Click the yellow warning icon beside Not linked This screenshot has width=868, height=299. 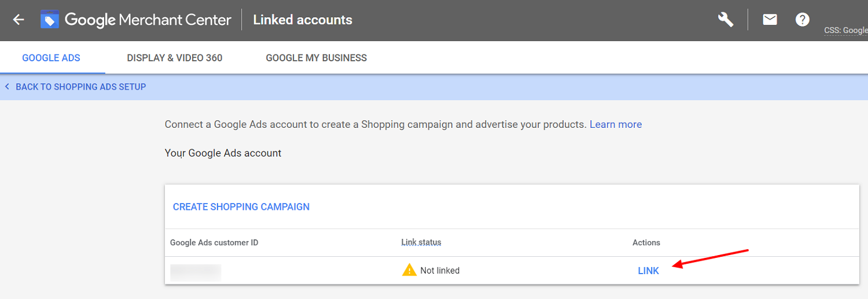click(409, 270)
